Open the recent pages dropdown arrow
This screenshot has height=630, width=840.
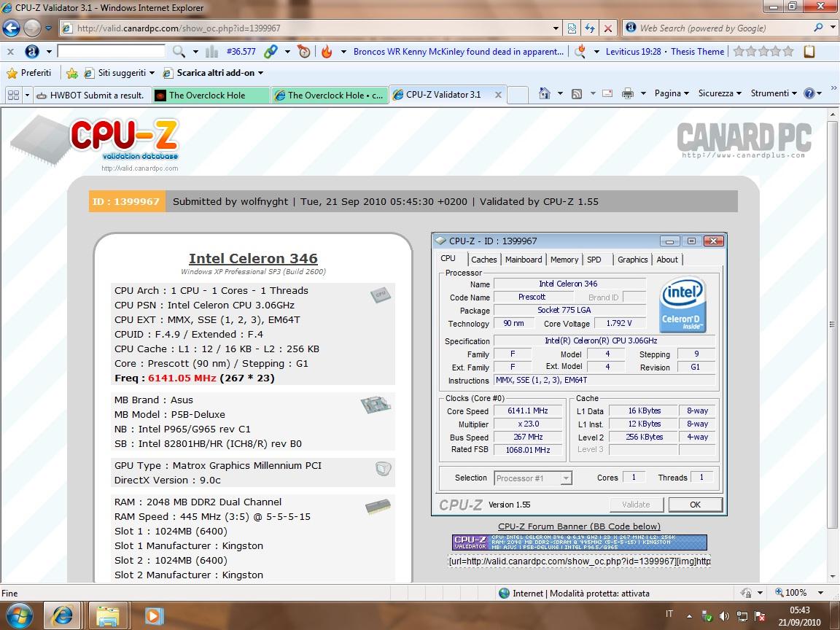[x=48, y=28]
